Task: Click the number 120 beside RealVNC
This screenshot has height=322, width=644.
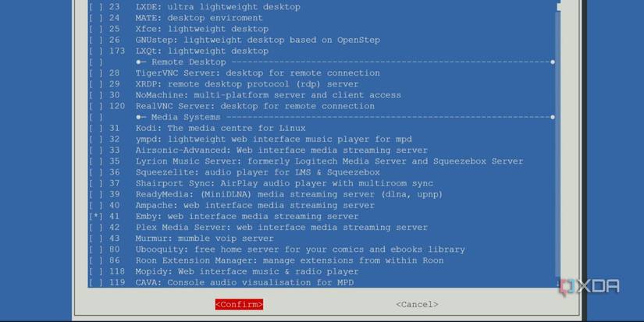Action: [116, 106]
